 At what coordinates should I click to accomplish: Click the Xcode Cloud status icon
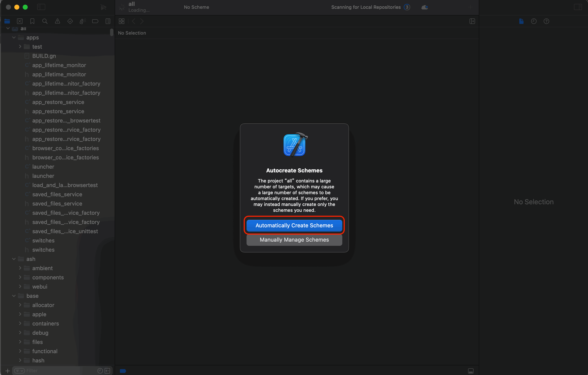point(425,7)
